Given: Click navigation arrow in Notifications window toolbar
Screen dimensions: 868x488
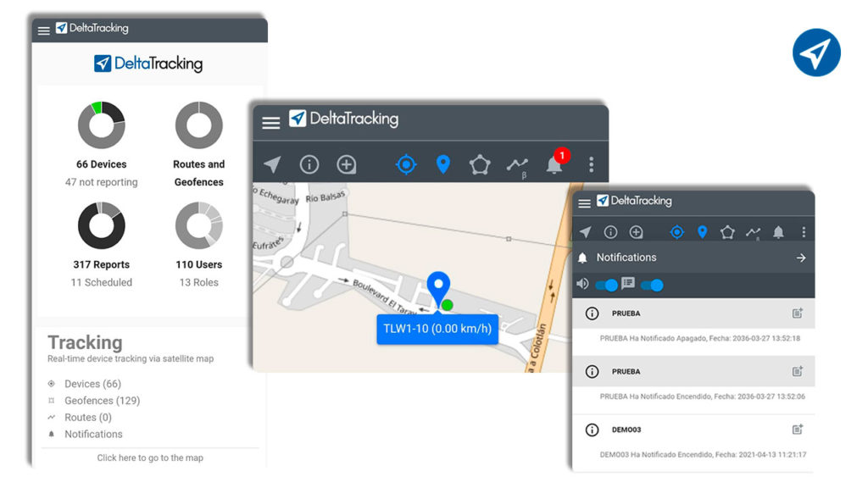Looking at the screenshot, I should tap(585, 232).
